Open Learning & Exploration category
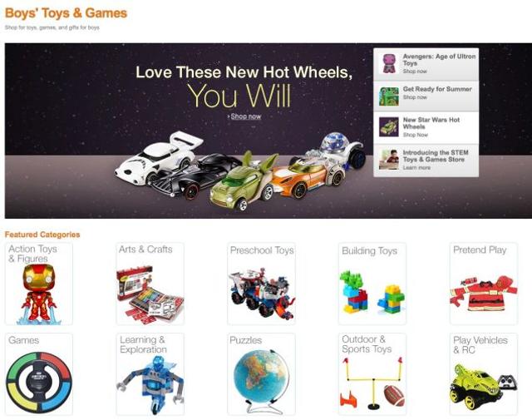532x420 pixels. click(150, 374)
